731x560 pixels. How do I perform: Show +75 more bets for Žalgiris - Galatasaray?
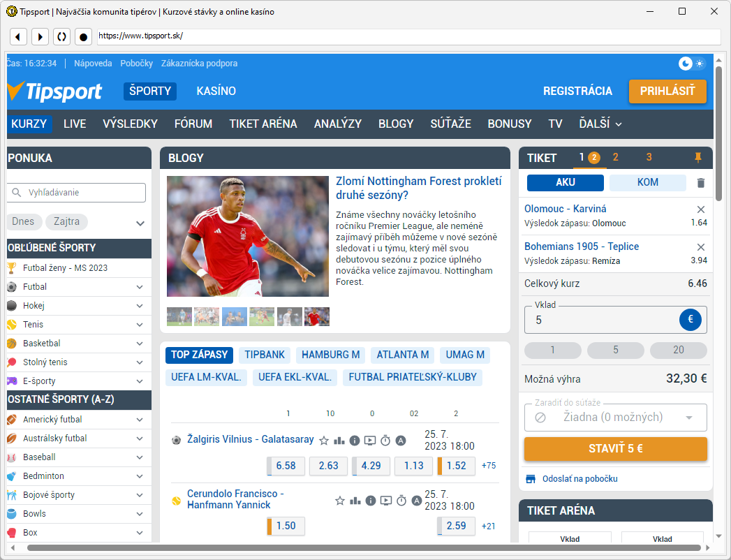click(x=489, y=466)
